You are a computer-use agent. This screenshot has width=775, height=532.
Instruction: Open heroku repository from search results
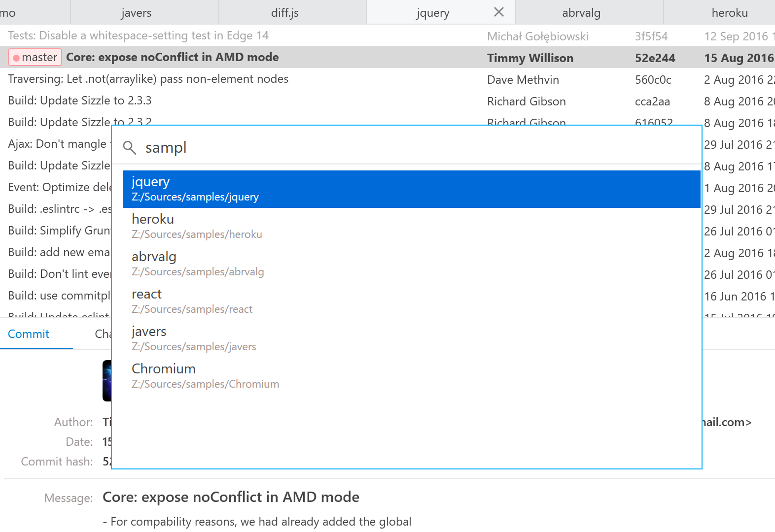411,227
